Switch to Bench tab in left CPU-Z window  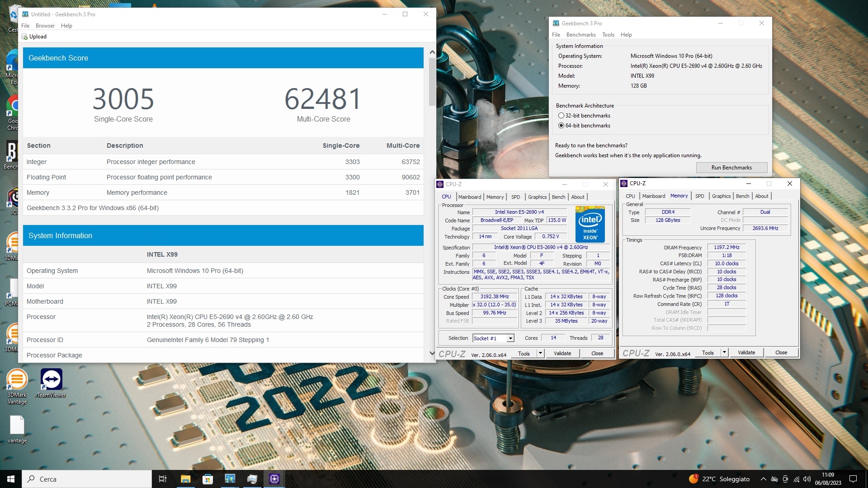(558, 197)
